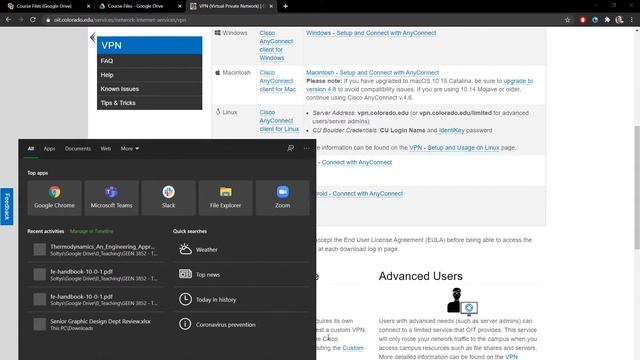Screen dimensions: 640x360
Task: Open File Explorer from Top apps
Action: coord(225,198)
